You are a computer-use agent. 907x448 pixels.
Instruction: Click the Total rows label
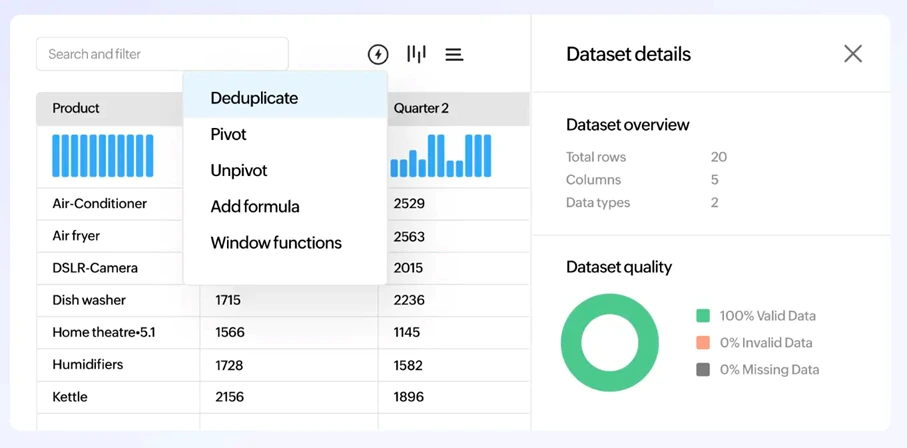[x=596, y=157]
